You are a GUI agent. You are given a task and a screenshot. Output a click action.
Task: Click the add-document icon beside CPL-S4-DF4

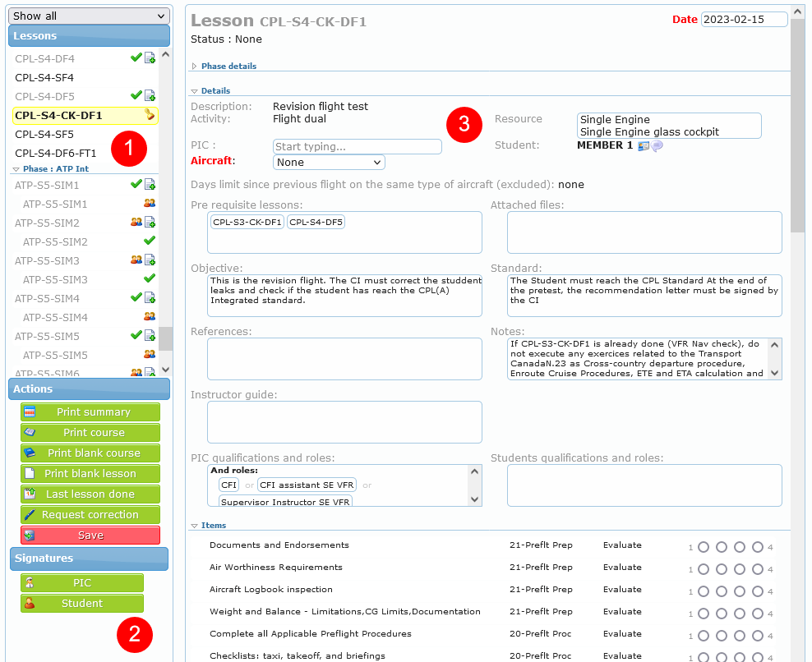(x=150, y=58)
